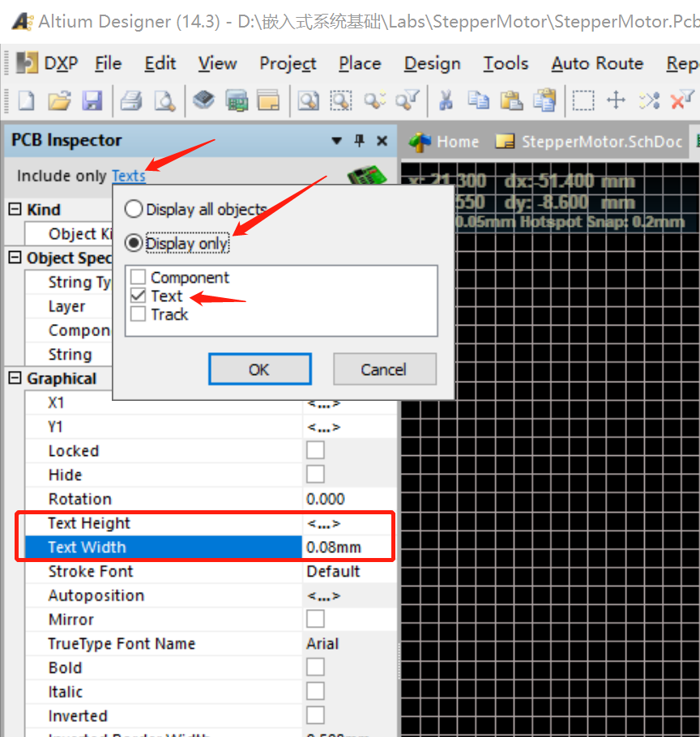Open the PCB Inspector panel dropdown arrow
This screenshot has width=700, height=737.
click(x=336, y=141)
